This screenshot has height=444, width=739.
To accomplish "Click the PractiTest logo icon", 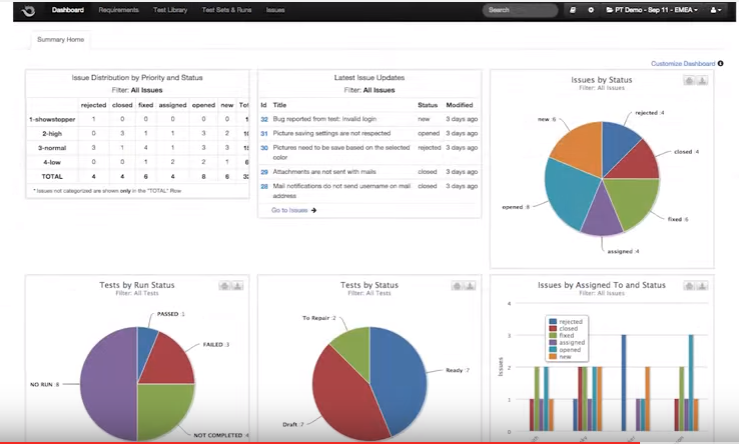I will point(28,10).
